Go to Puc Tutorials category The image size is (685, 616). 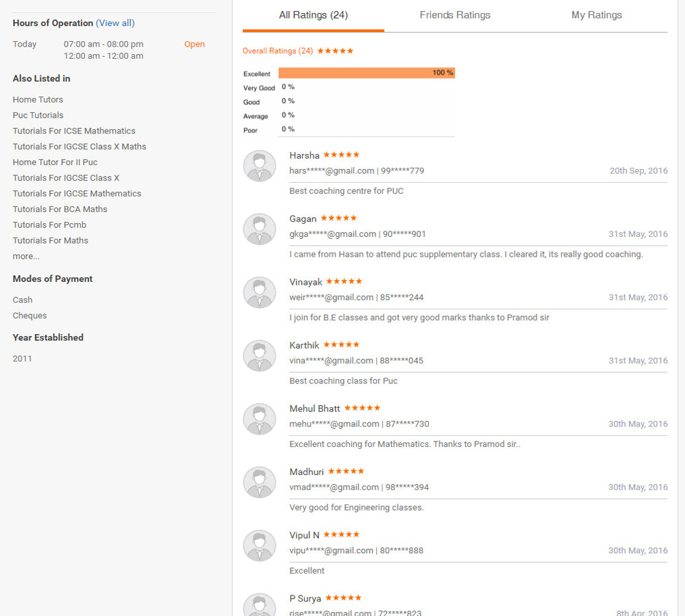click(x=38, y=115)
